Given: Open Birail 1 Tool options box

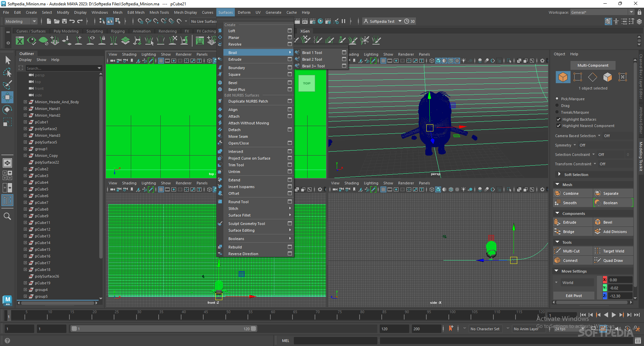Looking at the screenshot, I should pos(344,53).
